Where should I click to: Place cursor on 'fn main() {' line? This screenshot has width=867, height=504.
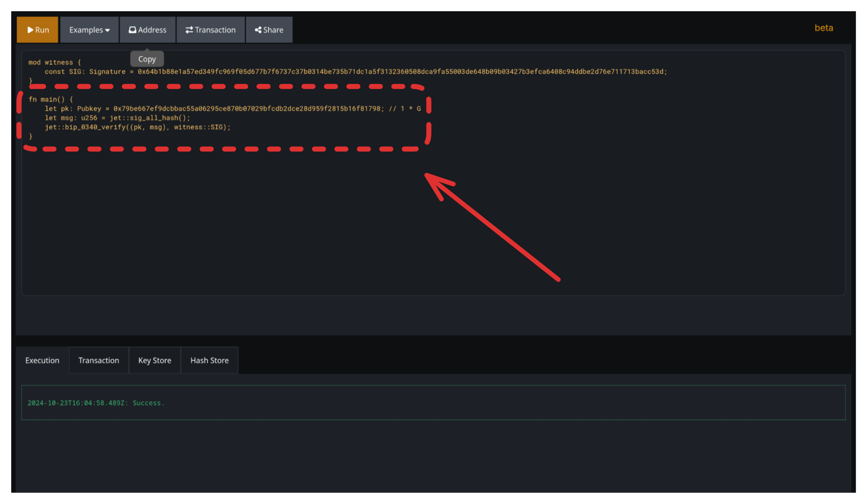coord(51,100)
